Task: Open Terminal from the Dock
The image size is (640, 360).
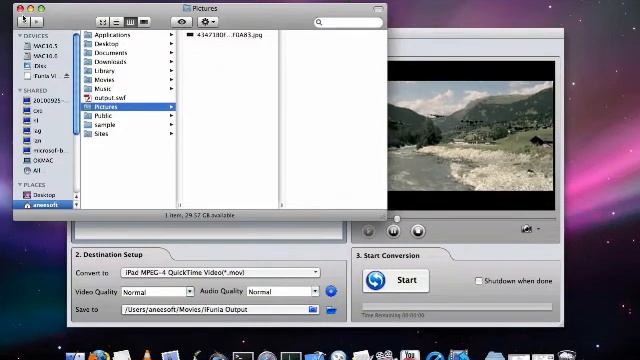Action: pos(243,356)
